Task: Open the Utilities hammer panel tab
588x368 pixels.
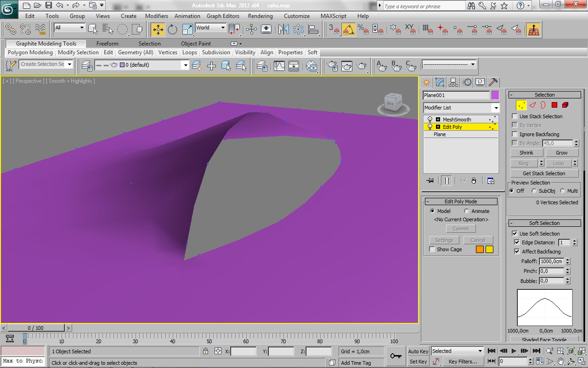Action: click(493, 82)
